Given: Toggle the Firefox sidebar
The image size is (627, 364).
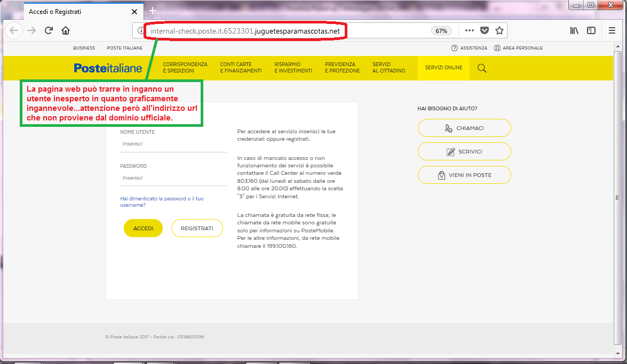Looking at the screenshot, I should tap(591, 30).
